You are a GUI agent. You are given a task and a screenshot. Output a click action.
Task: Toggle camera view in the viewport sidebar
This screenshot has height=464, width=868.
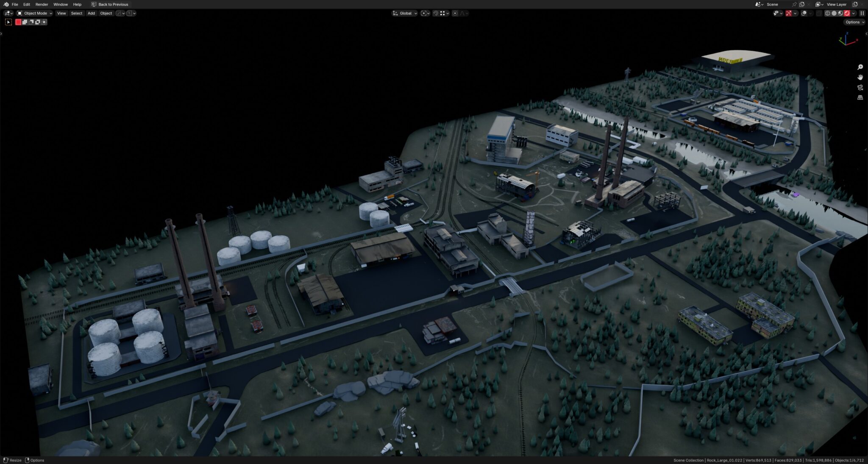(x=860, y=87)
